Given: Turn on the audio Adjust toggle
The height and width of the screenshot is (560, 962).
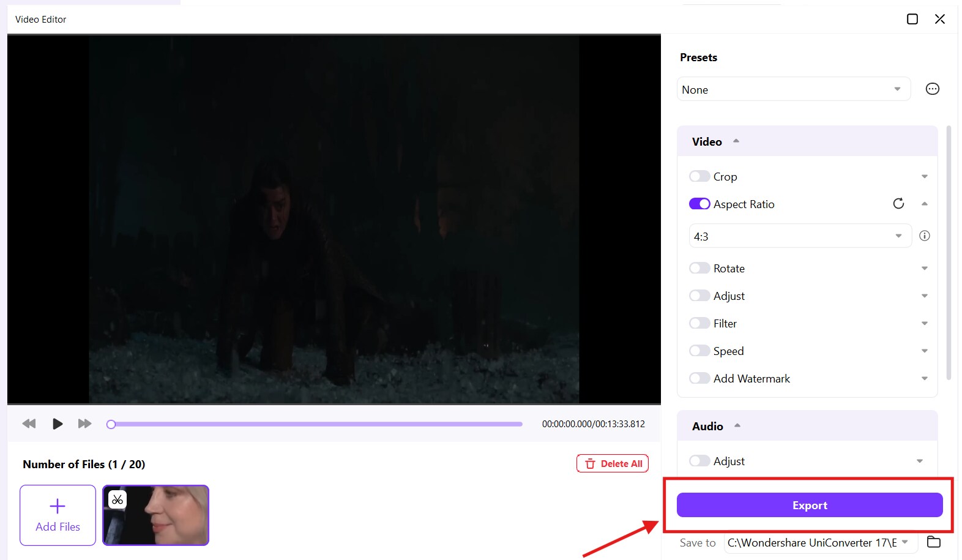Looking at the screenshot, I should [699, 461].
